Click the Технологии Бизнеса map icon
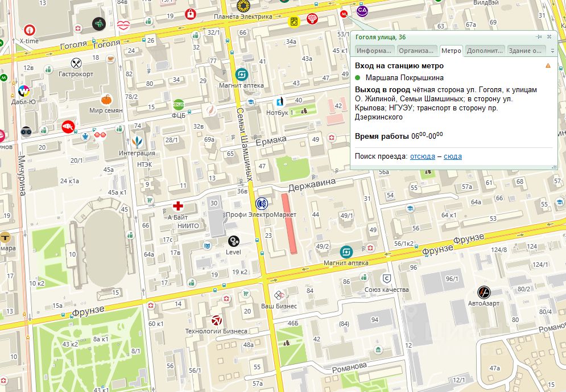566x392 pixels. coord(216,320)
